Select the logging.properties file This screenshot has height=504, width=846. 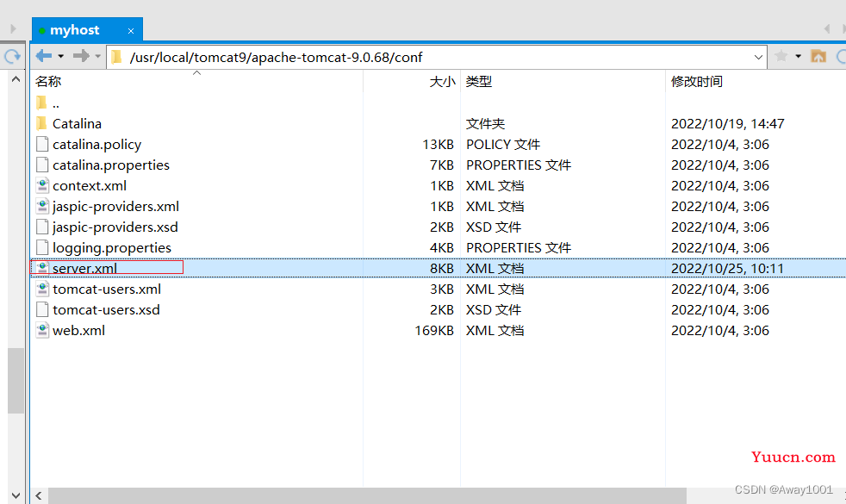(112, 247)
